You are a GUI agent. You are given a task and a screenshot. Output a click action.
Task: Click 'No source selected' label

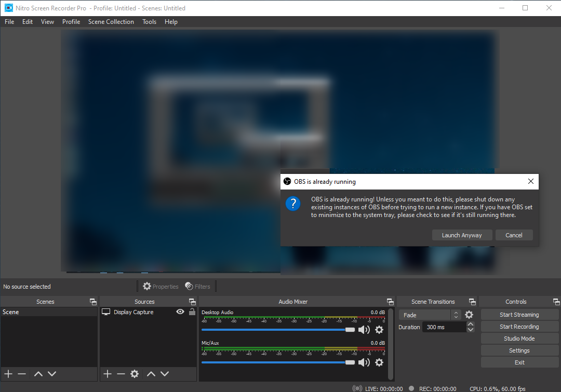click(27, 287)
